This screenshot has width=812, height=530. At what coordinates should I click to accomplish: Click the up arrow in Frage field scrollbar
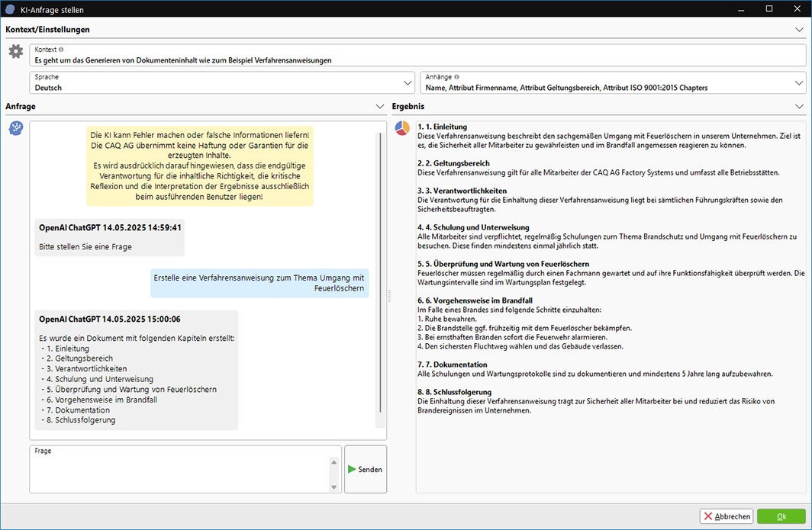(x=334, y=462)
